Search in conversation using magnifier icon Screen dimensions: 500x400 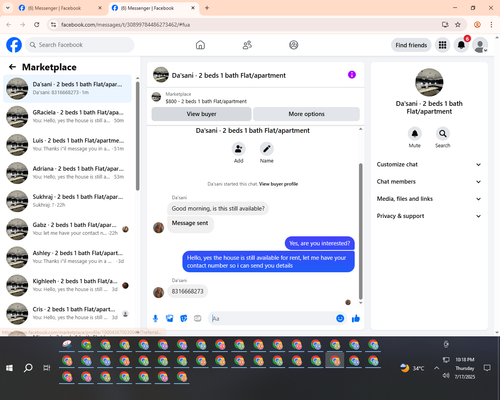click(443, 134)
